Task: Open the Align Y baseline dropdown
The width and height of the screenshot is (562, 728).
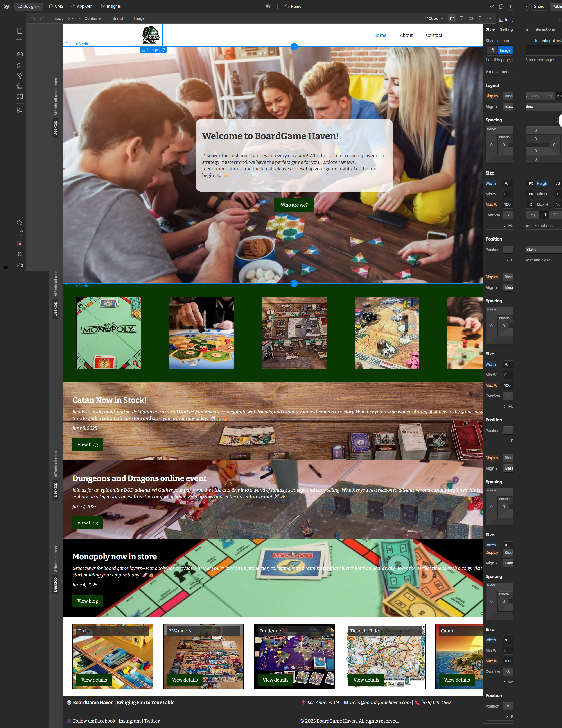Action: (x=544, y=107)
